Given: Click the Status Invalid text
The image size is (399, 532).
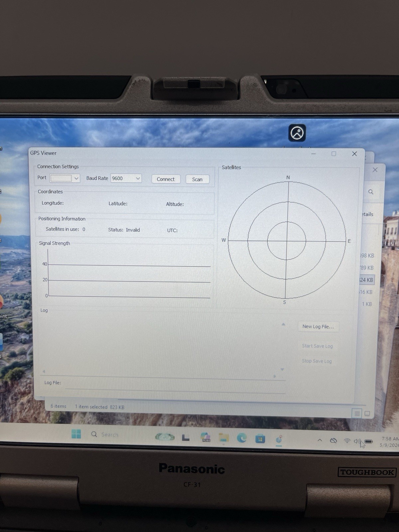Looking at the screenshot, I should 124,230.
